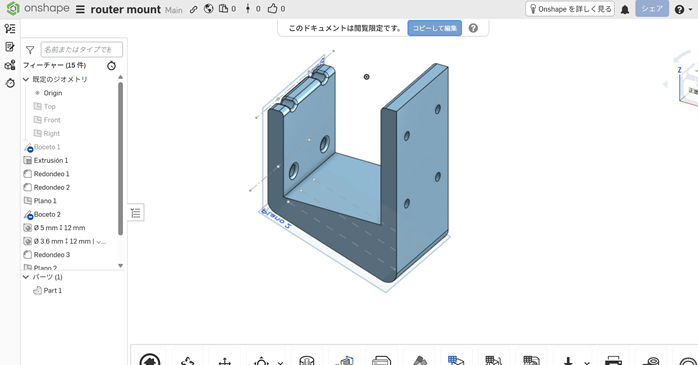Click the Plano 1 plane icon

click(28, 201)
